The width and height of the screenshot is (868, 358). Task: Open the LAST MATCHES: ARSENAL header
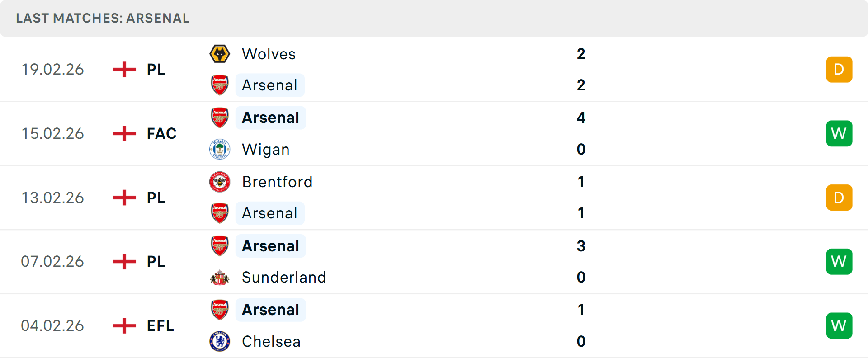click(x=103, y=18)
